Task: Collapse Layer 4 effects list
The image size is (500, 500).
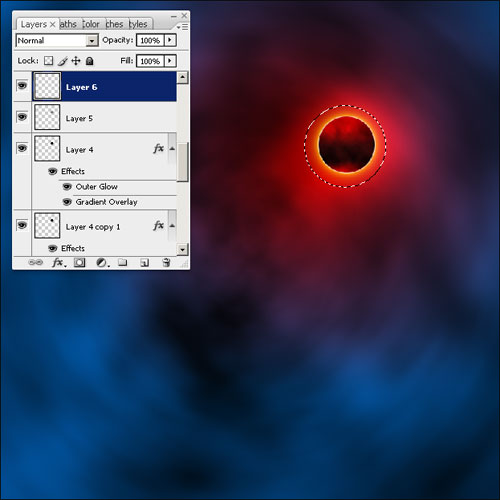Action: click(x=172, y=149)
